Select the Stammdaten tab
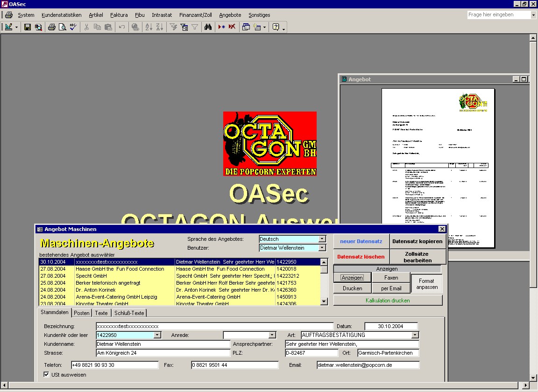Screen dimensions: 538x392 (54, 312)
